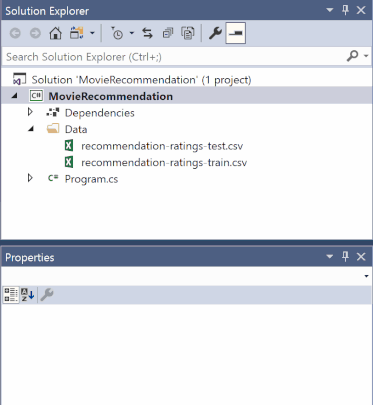
Task: Open Properties via wrench icon in toolbar
Action: (x=215, y=33)
